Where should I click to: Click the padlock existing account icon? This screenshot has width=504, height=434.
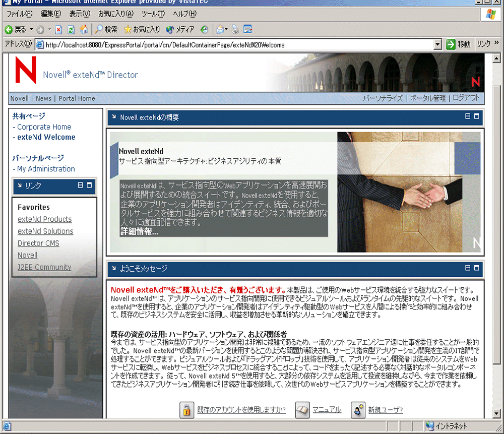click(187, 410)
